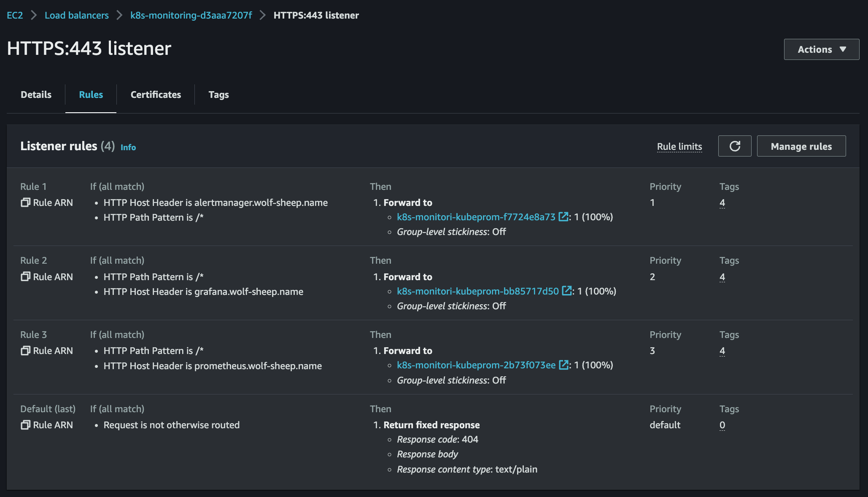Copy the Rule 2 ARN icon

(25, 277)
